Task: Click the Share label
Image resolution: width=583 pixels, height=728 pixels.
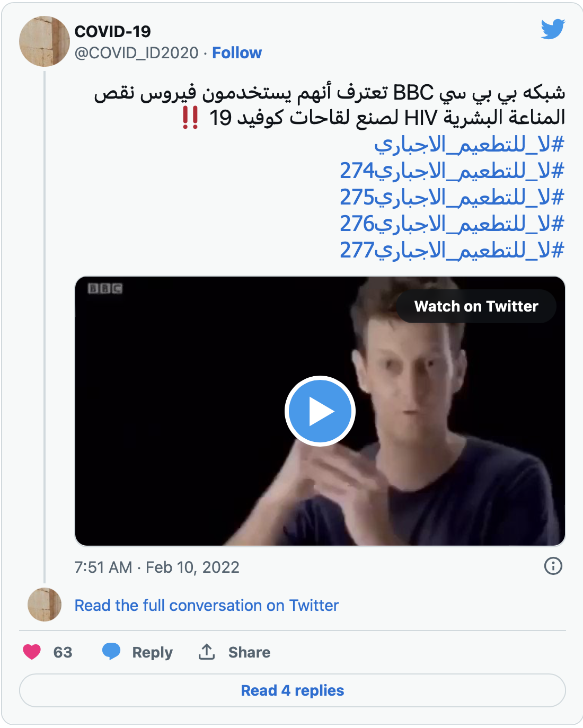Action: point(249,652)
